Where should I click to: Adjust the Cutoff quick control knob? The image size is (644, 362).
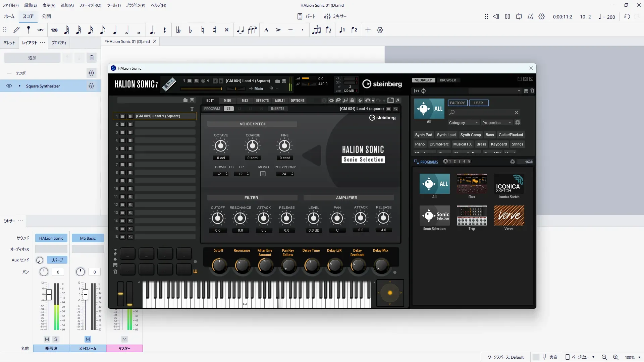coord(219,266)
